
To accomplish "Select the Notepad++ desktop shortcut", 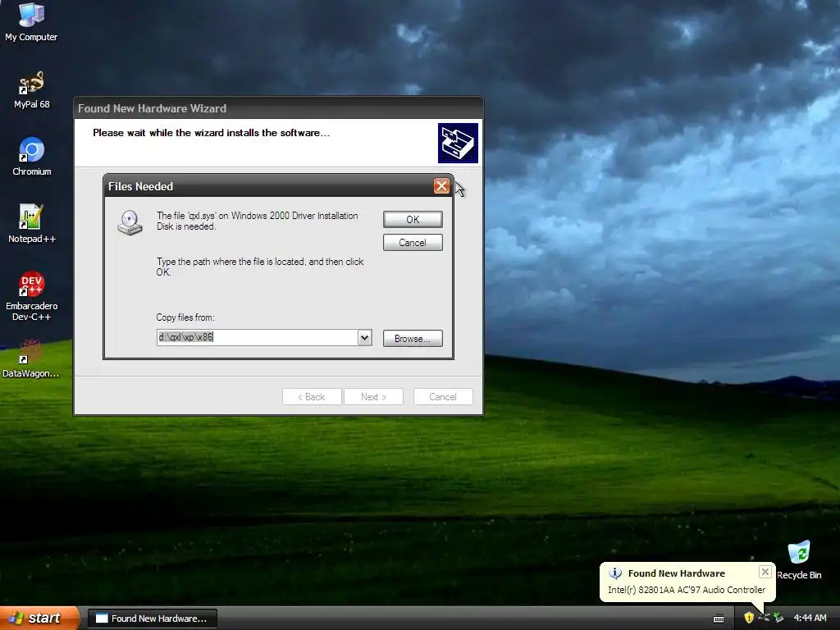I will pos(31,224).
